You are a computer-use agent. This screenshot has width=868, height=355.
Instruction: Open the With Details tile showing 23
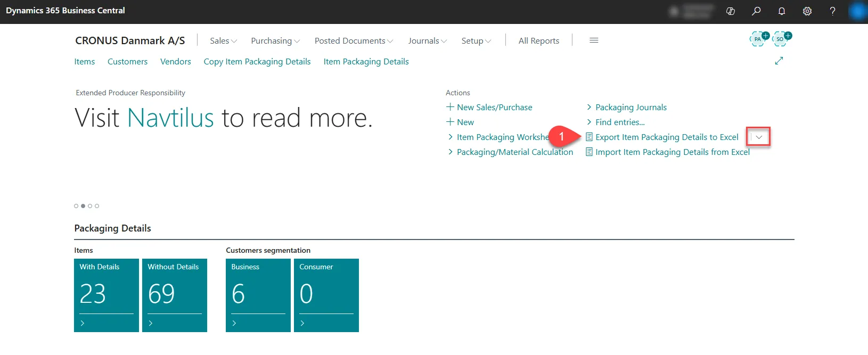tap(107, 295)
